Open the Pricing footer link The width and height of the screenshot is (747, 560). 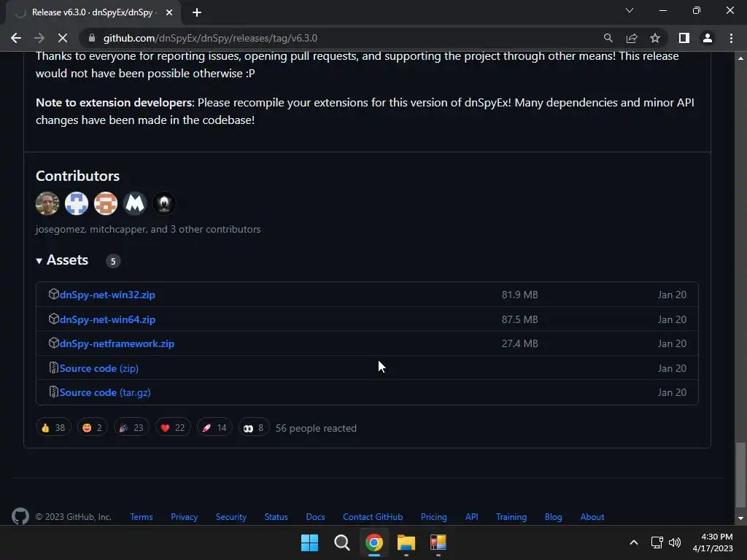433,517
